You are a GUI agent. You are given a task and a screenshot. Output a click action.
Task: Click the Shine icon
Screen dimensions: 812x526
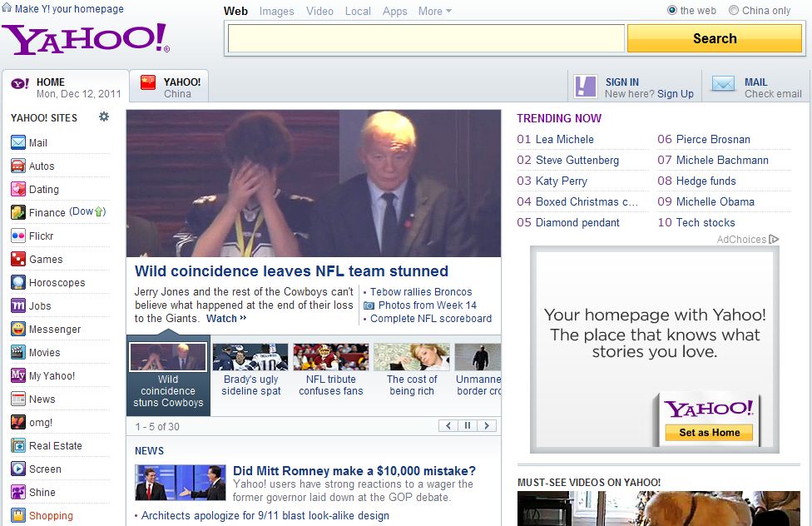18,493
